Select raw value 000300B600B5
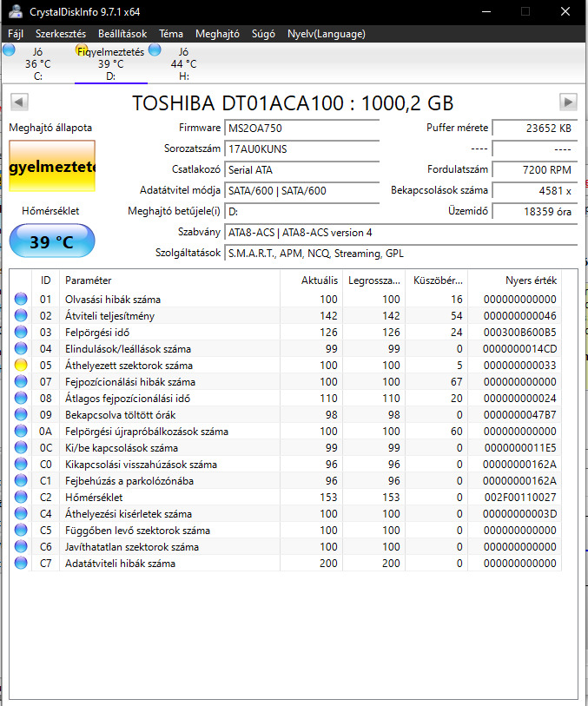Viewport: 588px width, 706px height. pyautogui.click(x=520, y=333)
